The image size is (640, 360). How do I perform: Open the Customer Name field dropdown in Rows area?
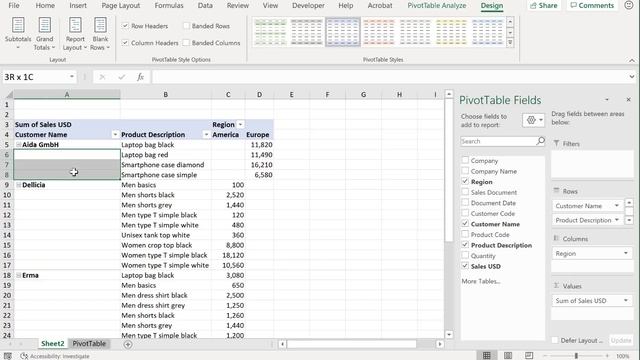click(617, 206)
